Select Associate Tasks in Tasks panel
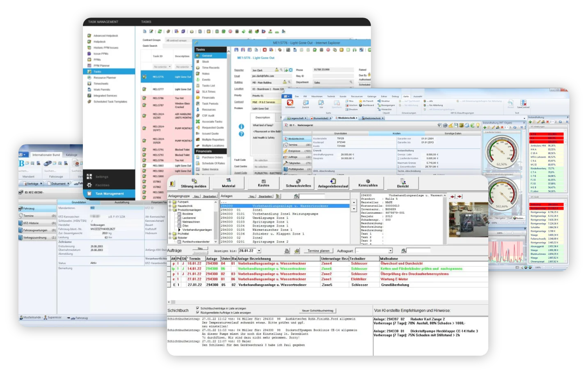This screenshot has height=375, width=588. pyautogui.click(x=212, y=122)
